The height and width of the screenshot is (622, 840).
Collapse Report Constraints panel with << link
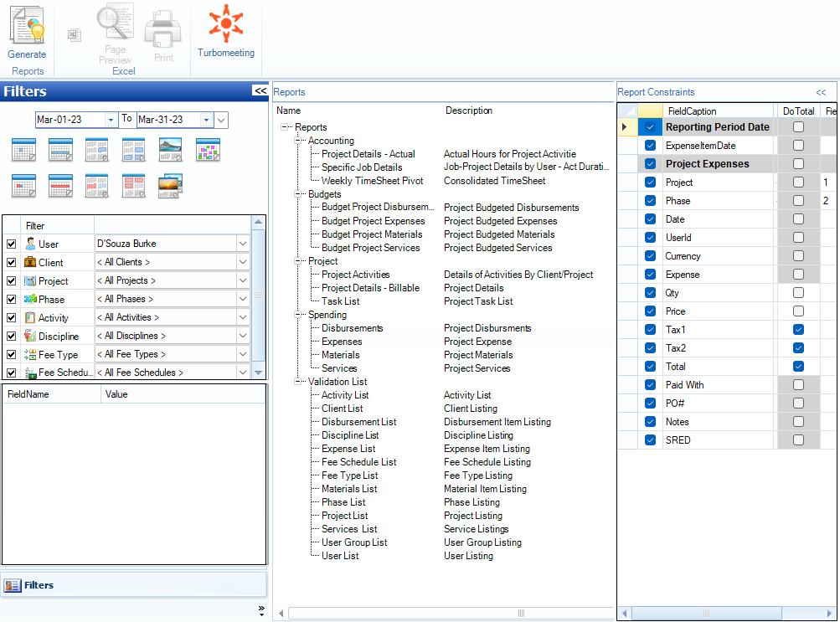coord(822,92)
